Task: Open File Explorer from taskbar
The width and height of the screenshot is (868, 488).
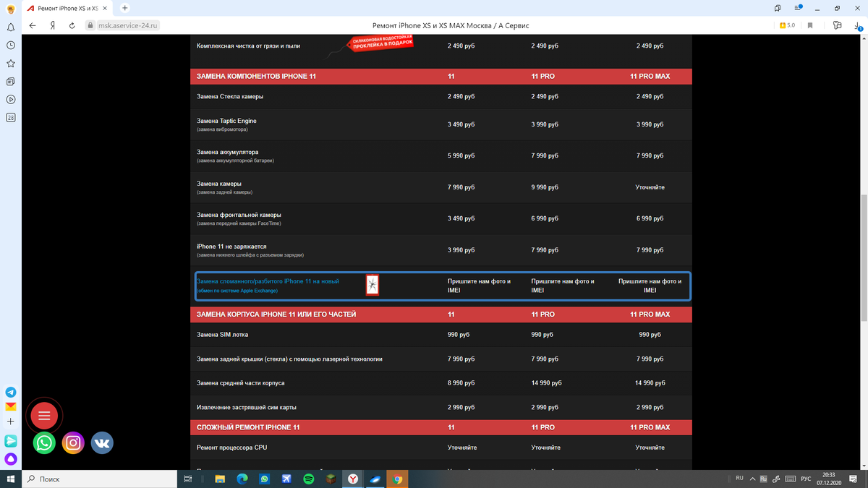Action: pos(220,479)
